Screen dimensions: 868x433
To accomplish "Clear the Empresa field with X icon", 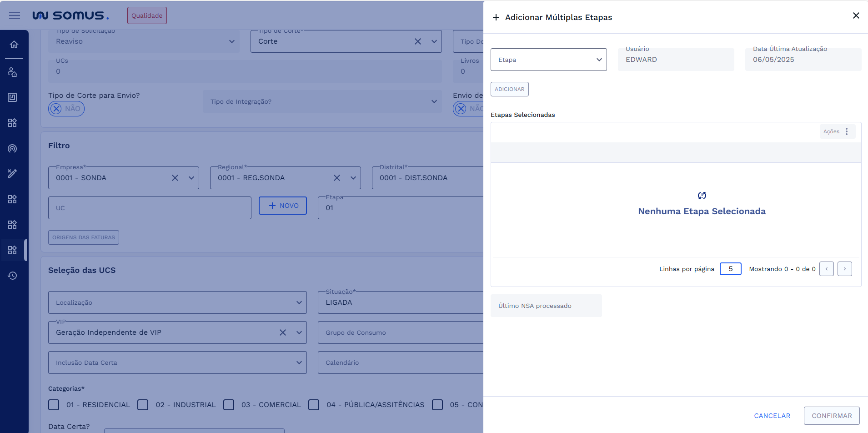I will click(175, 178).
